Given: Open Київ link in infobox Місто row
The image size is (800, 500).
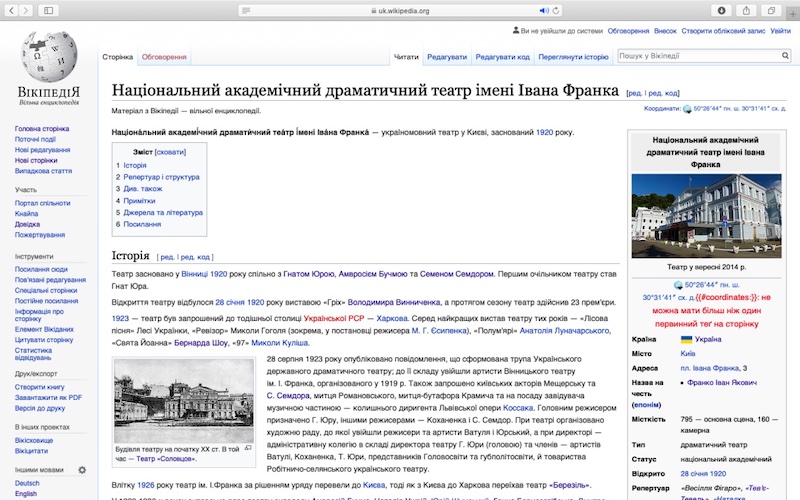Looking at the screenshot, I should click(x=688, y=354).
